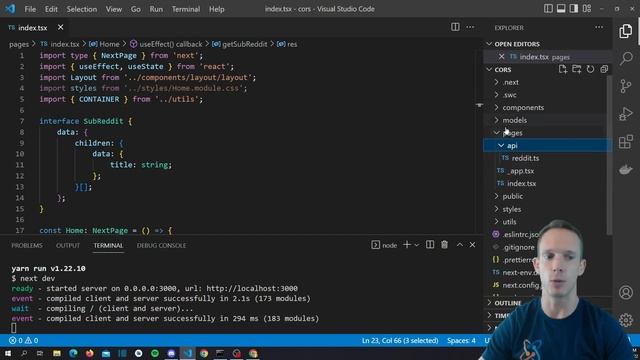Collapse the Open Editors section
The height and width of the screenshot is (360, 640).
[x=517, y=44]
